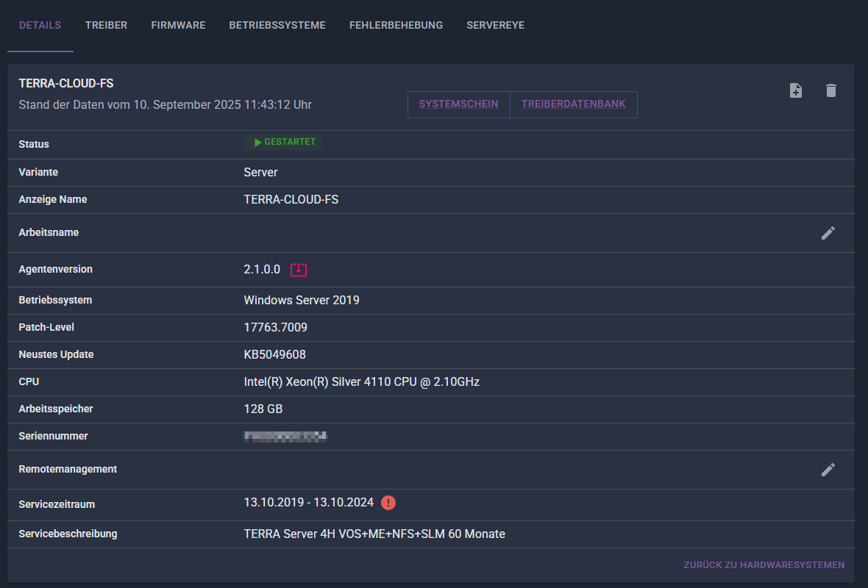Open the Firmware tab
The width and height of the screenshot is (868, 588).
point(178,26)
